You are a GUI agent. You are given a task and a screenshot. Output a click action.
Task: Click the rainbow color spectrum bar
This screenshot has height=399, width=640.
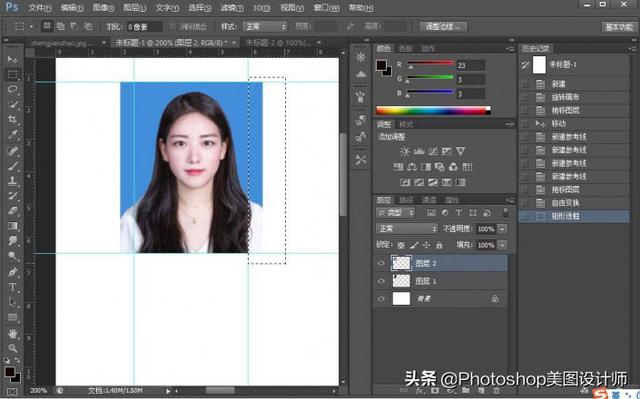(433, 110)
